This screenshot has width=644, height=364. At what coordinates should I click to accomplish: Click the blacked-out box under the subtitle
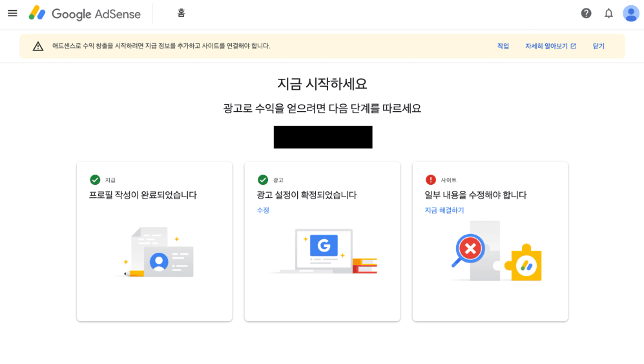point(323,137)
